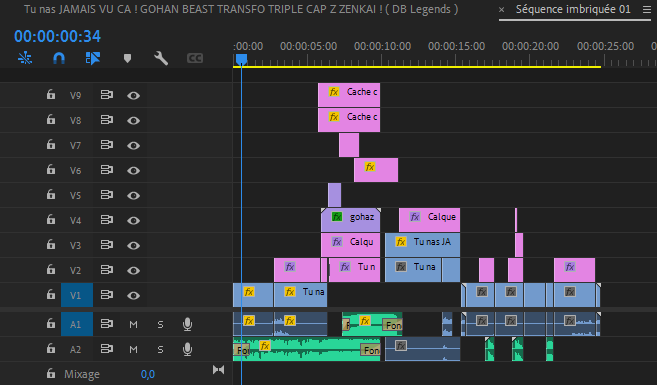Open the Séquence imbriquée 01 tab
Screen dimensions: 657x385
(x=573, y=9)
